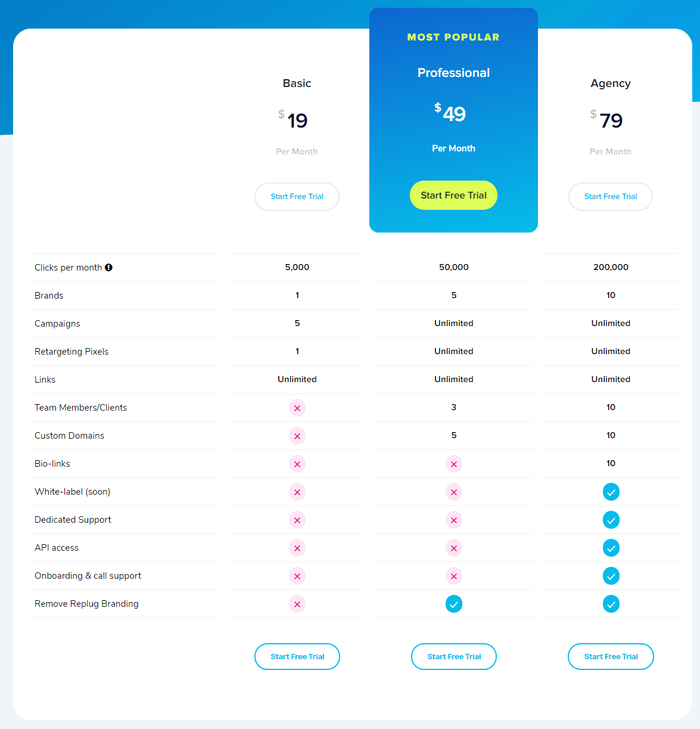Click Basic plan's Custom Domains cross icon
The height and width of the screenshot is (729, 700).
[297, 436]
